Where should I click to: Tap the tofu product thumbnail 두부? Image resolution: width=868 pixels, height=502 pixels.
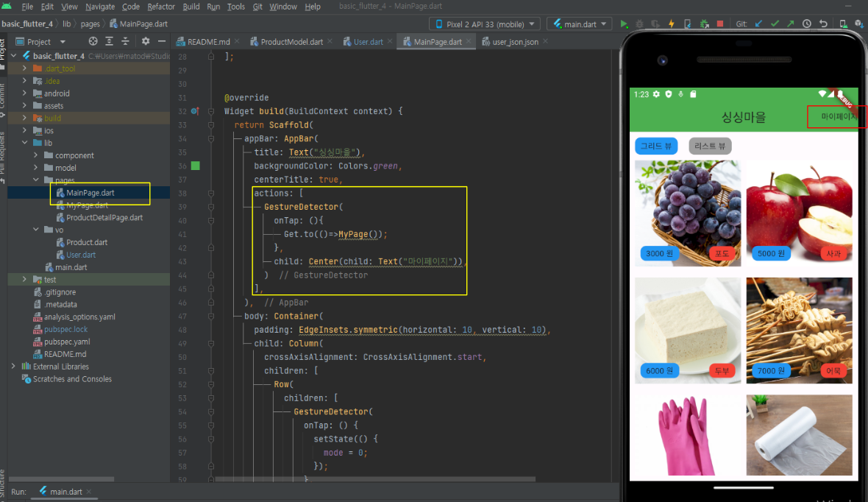tap(688, 330)
